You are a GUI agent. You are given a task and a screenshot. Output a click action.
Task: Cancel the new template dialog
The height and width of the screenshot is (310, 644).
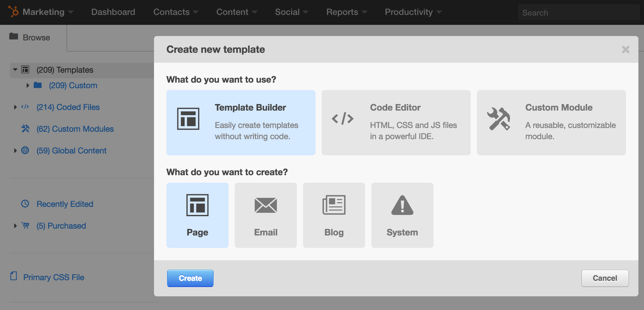tap(605, 278)
